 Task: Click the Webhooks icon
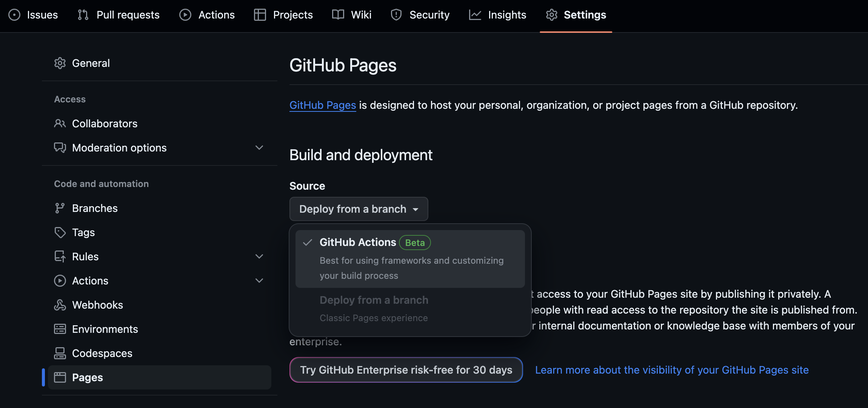coord(60,305)
